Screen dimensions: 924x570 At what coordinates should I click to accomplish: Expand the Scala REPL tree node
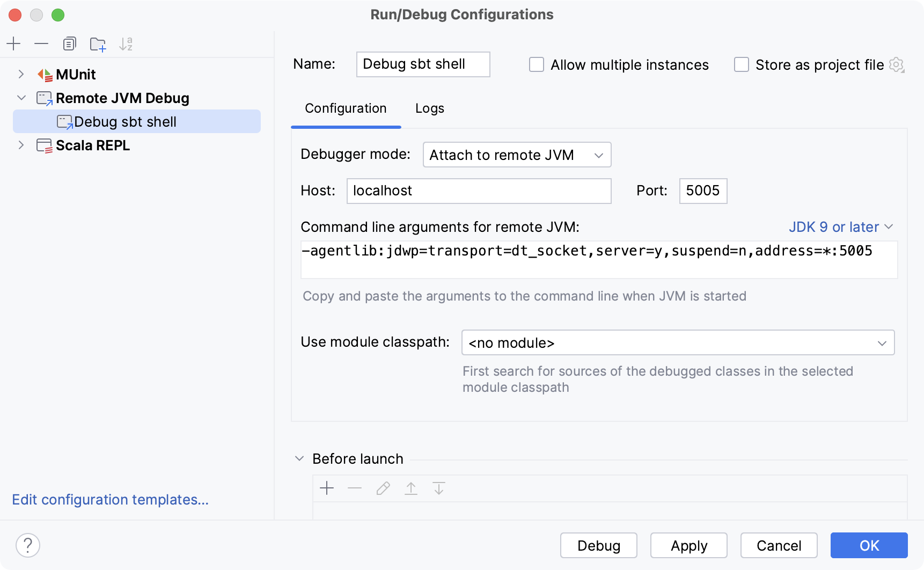(21, 145)
